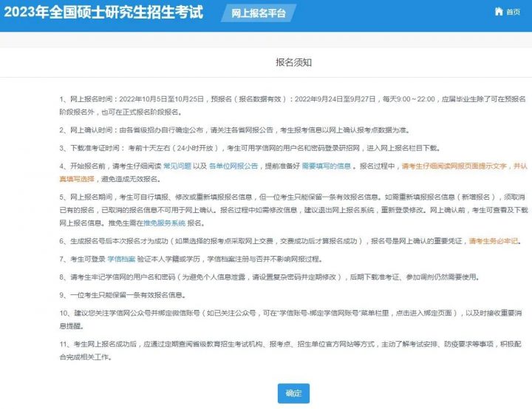Open the 学信档案 link

(x=121, y=259)
